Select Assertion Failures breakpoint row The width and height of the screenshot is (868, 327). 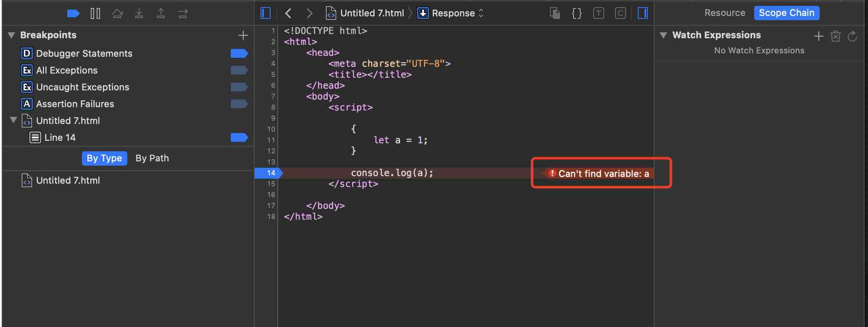[x=128, y=104]
